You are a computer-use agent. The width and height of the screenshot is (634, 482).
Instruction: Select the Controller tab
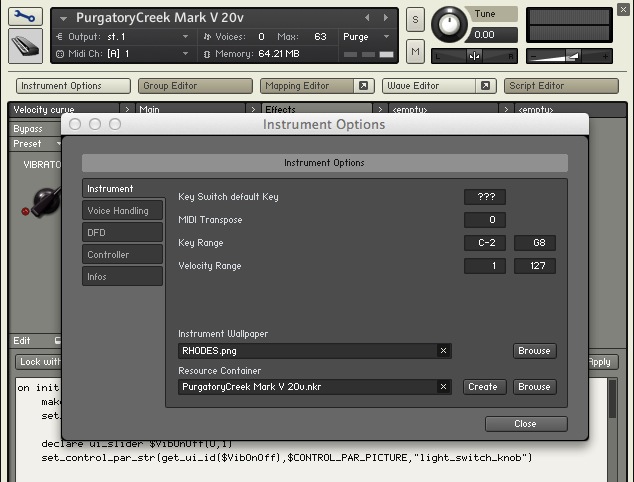pyautogui.click(x=122, y=255)
